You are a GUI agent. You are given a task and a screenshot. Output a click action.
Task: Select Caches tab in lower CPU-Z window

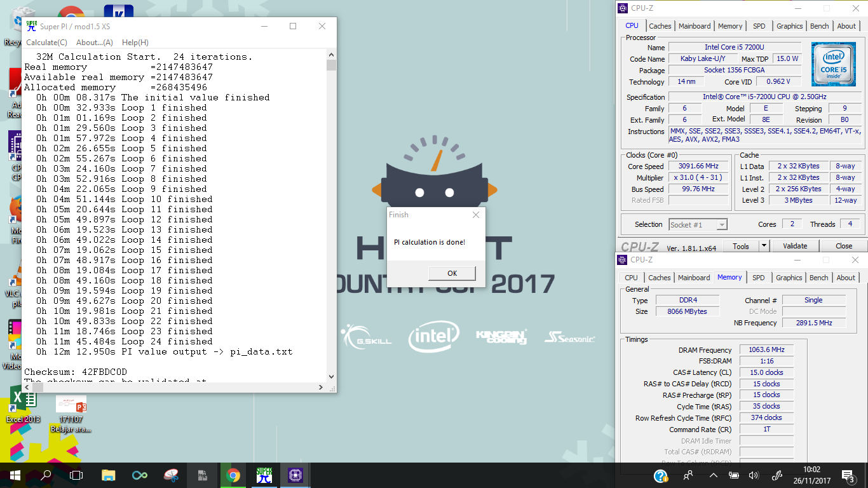tap(660, 278)
